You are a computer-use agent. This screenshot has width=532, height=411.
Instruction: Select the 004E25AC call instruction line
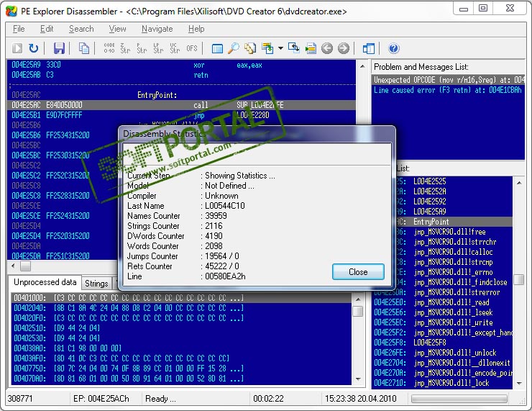[181, 105]
